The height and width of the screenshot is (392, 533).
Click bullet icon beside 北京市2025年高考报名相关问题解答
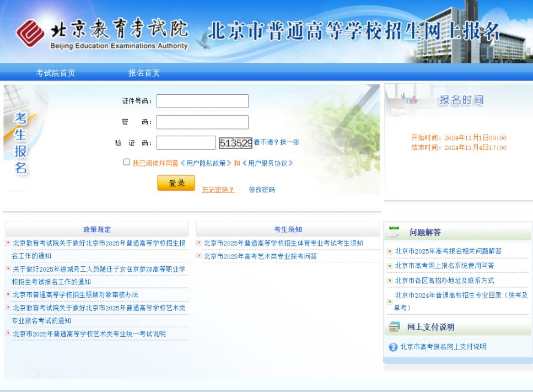(390, 251)
